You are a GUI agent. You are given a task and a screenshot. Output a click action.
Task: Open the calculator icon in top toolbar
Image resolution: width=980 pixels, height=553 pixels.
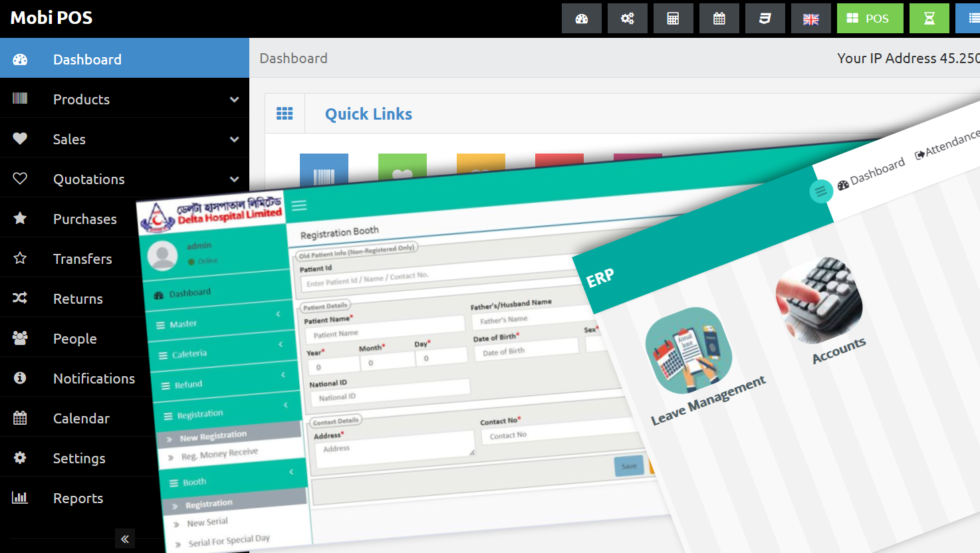pos(673,19)
